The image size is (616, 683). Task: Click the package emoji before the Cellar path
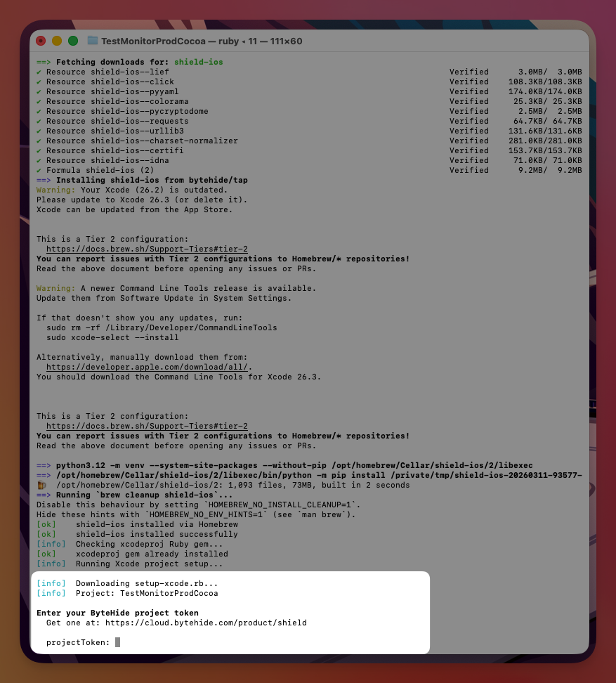(x=39, y=485)
